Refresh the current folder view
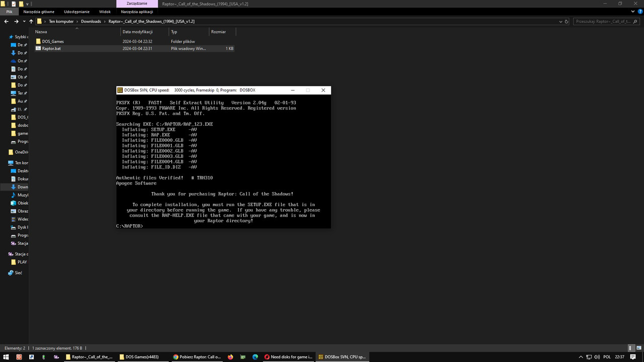644x362 pixels. point(567,22)
